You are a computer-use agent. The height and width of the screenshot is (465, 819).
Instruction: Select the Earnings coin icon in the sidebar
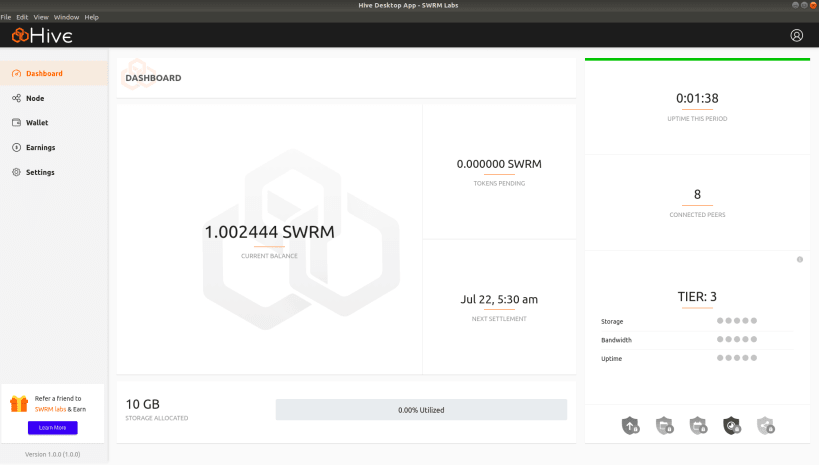16,147
